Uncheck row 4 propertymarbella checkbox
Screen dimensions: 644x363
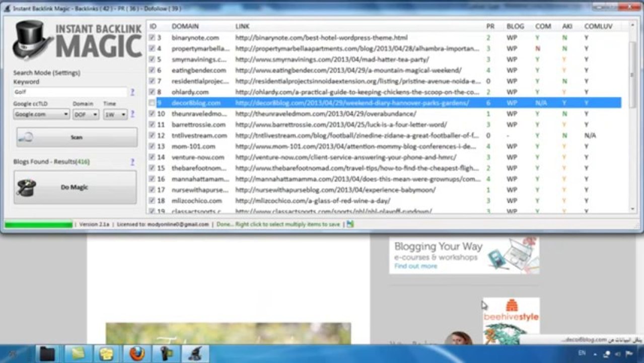(x=152, y=48)
